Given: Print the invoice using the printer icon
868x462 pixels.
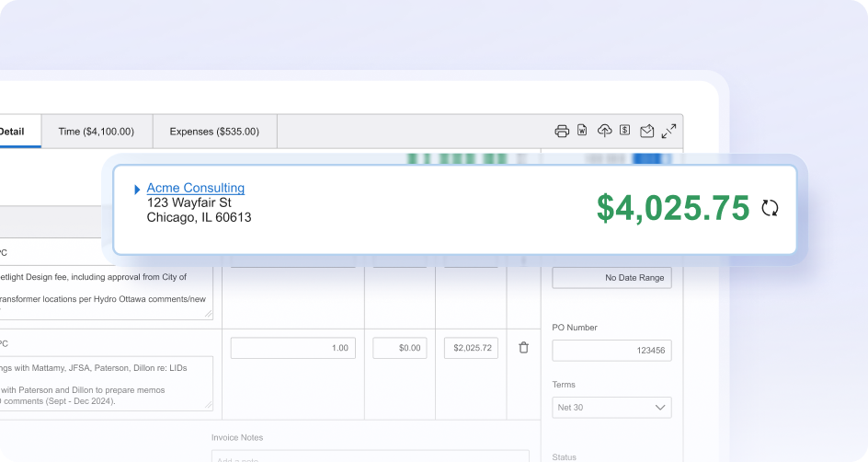Looking at the screenshot, I should [561, 132].
